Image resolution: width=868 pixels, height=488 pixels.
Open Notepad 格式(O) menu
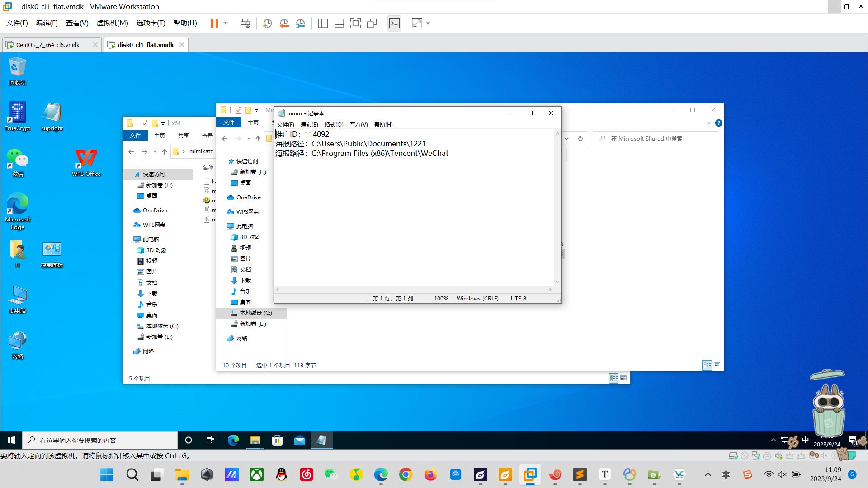coord(334,124)
